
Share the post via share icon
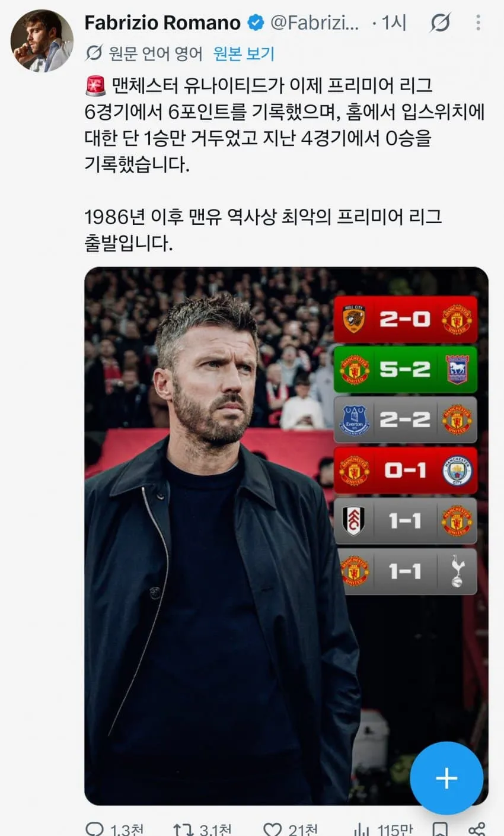pos(476,829)
